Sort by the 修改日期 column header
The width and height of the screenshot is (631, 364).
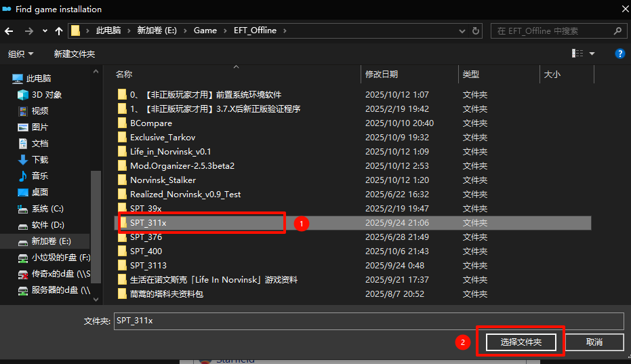click(x=382, y=75)
